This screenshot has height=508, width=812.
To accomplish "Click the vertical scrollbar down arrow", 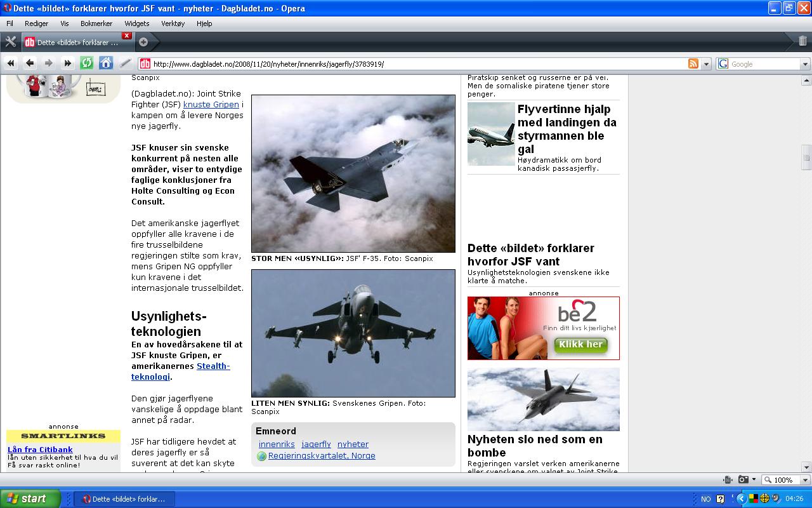I will click(x=806, y=467).
